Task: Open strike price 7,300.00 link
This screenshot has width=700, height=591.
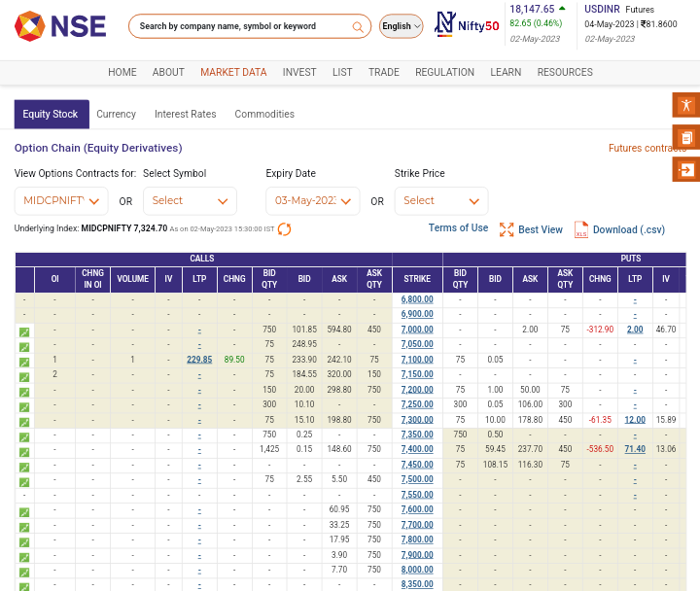Action: pos(417,420)
